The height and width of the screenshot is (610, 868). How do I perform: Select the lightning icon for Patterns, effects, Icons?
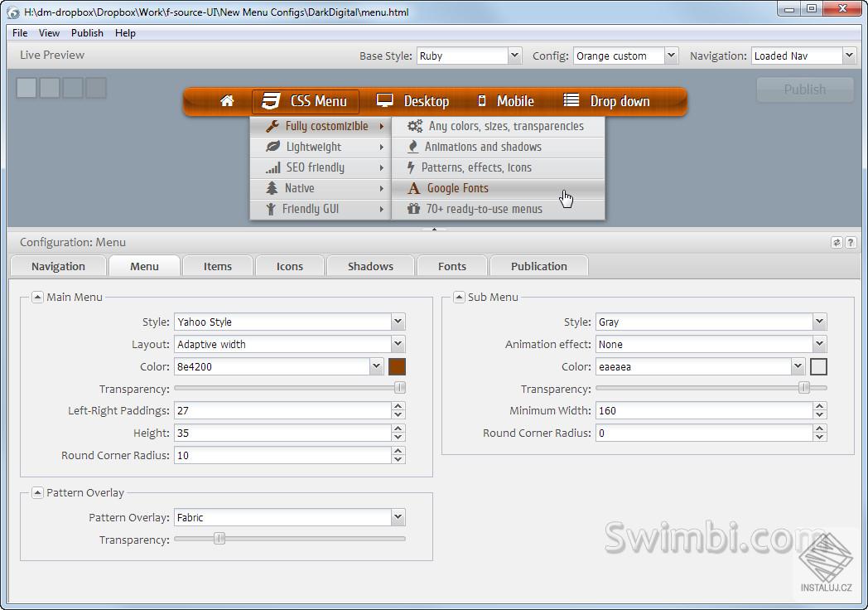(x=413, y=167)
